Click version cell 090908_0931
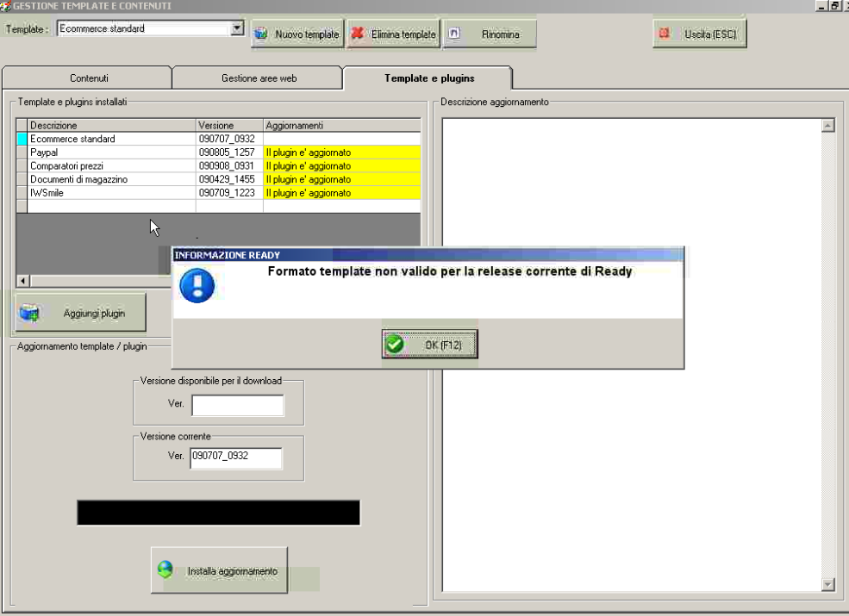This screenshot has height=616, width=849. tap(229, 165)
